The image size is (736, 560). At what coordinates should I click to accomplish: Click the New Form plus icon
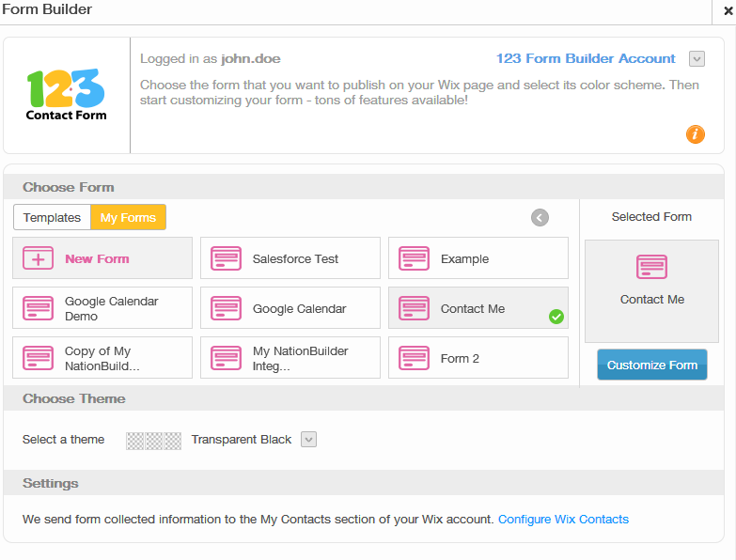point(38,258)
